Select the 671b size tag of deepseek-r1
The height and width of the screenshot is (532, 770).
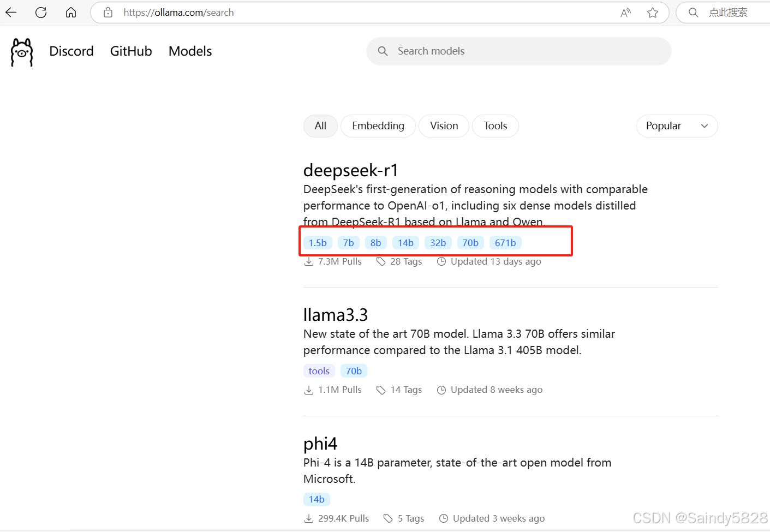(x=505, y=243)
